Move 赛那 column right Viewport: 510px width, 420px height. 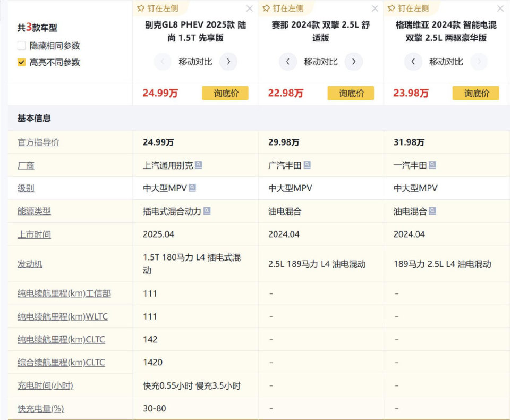point(354,62)
